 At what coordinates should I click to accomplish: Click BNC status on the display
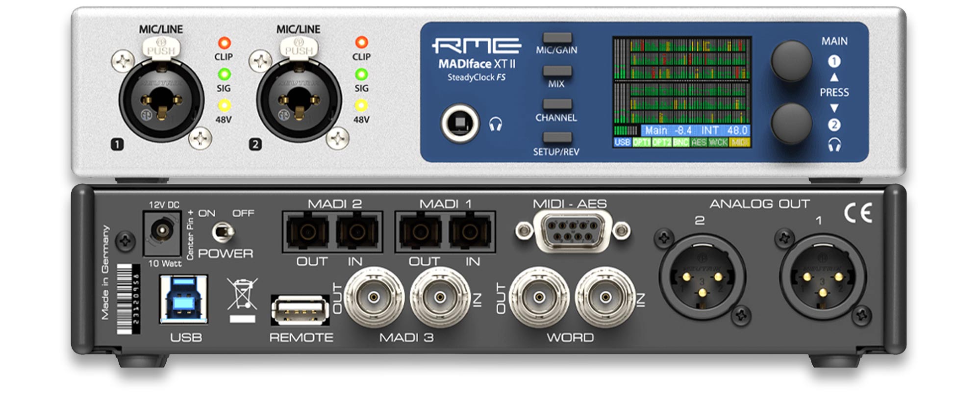pos(680,143)
